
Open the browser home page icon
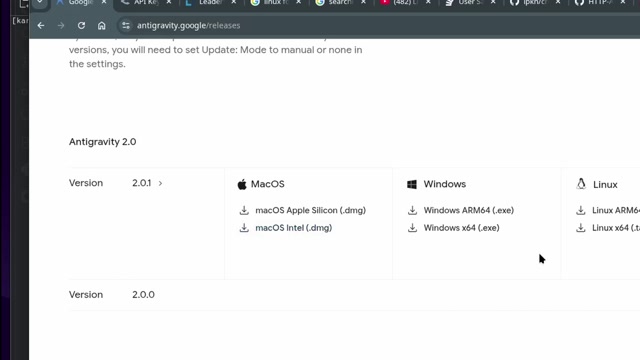[101, 25]
